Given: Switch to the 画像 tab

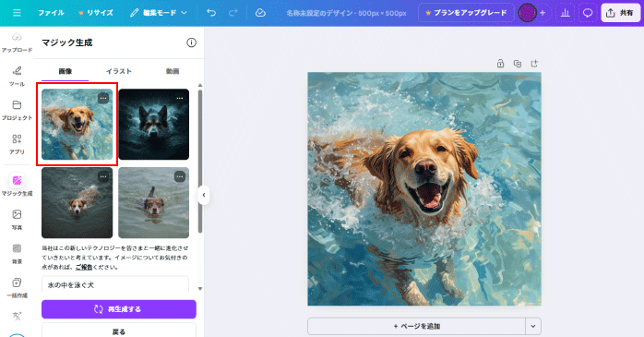Looking at the screenshot, I should pyautogui.click(x=66, y=71).
